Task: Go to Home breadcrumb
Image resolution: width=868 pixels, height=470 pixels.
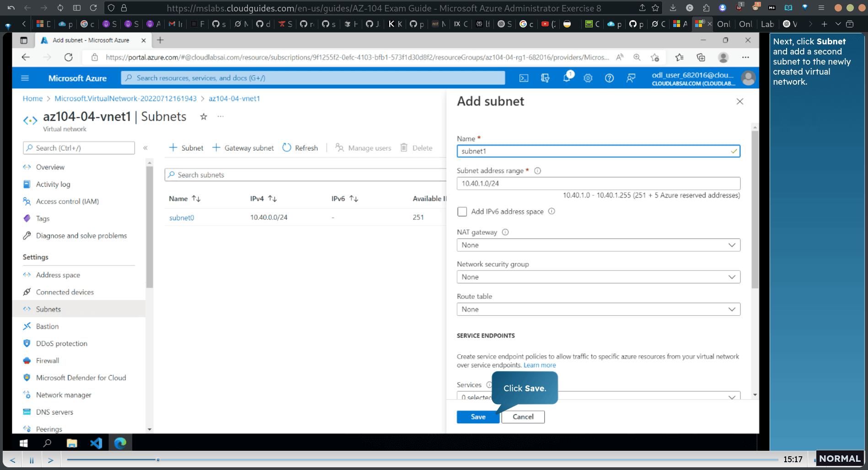Action: tap(32, 98)
